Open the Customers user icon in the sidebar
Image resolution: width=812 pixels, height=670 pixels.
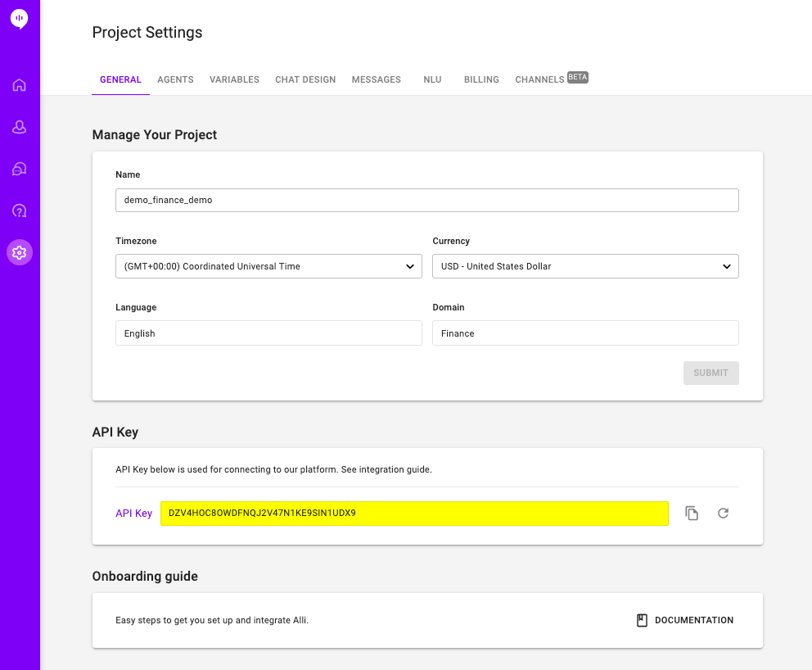(x=19, y=127)
